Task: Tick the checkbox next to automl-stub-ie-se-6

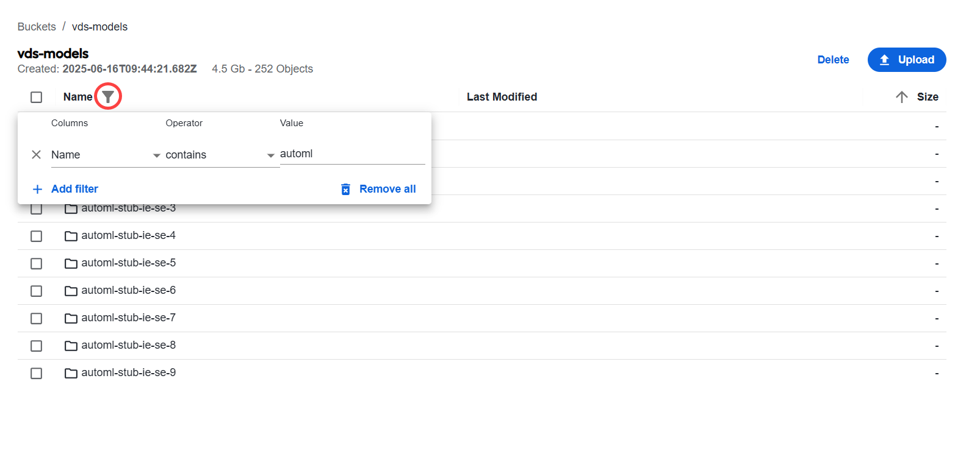Action: point(37,291)
